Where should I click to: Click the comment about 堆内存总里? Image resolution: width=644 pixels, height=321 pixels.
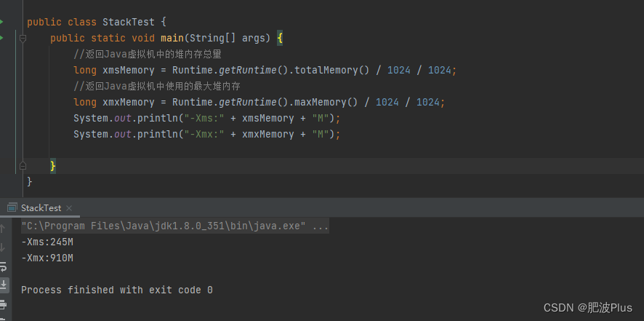click(x=148, y=54)
